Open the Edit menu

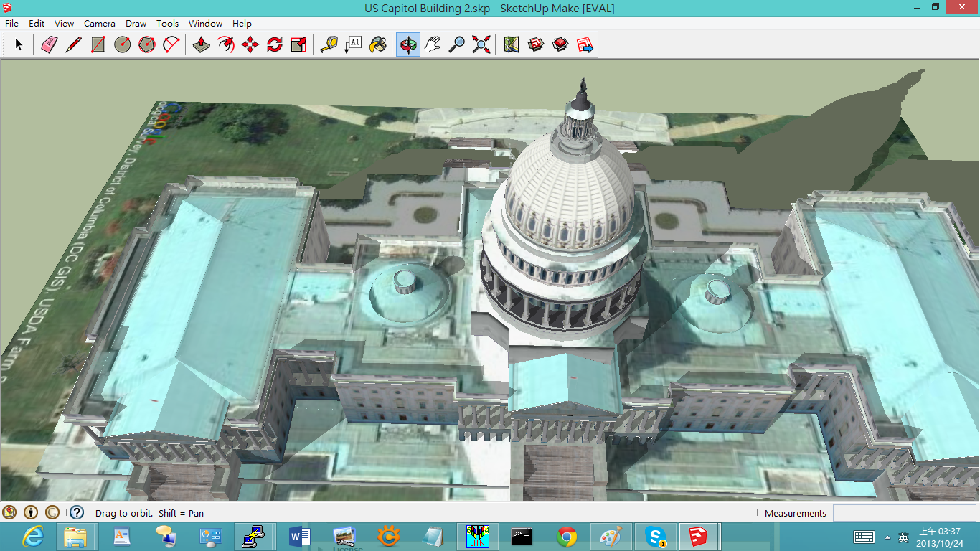37,24
